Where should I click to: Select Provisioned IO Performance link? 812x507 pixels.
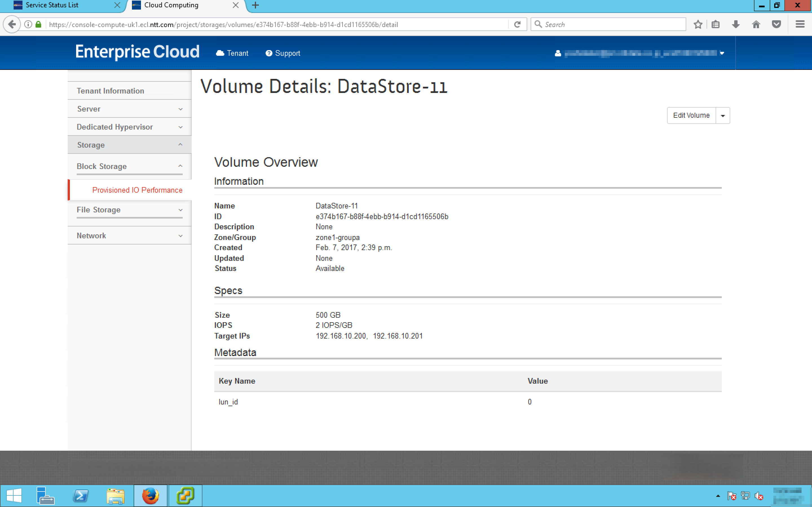click(137, 190)
